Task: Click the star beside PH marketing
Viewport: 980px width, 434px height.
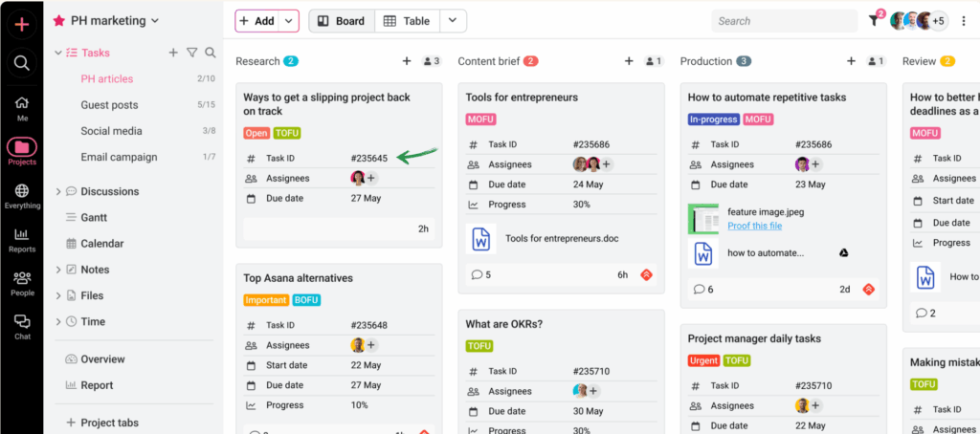Action: tap(59, 21)
